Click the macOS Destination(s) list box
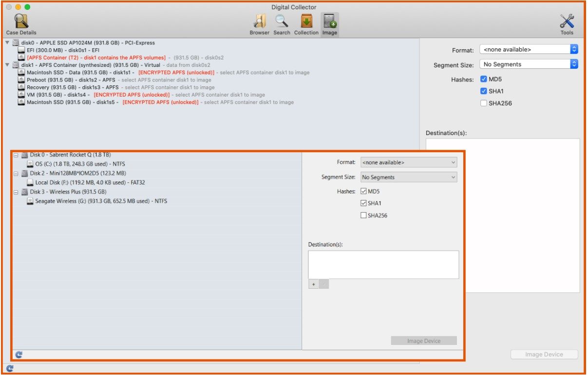588x376 pixels. click(x=503, y=216)
